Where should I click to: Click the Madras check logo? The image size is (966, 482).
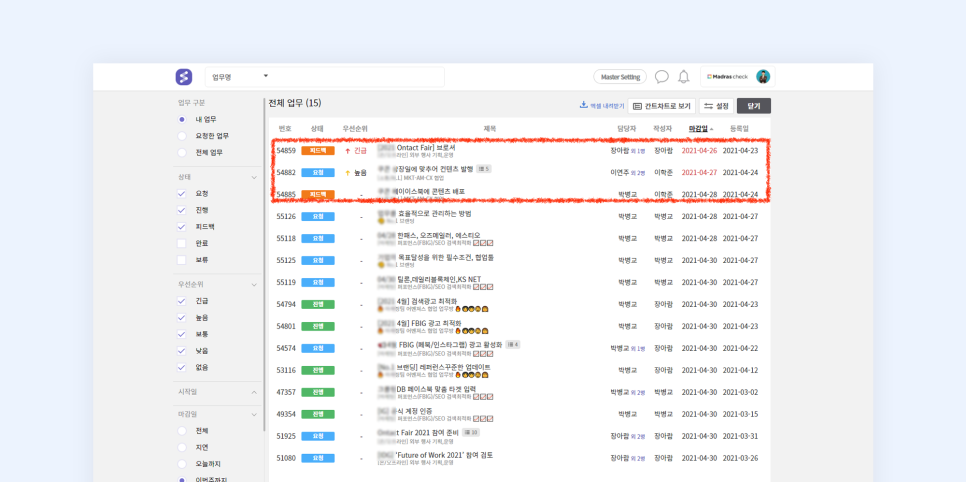[727, 77]
